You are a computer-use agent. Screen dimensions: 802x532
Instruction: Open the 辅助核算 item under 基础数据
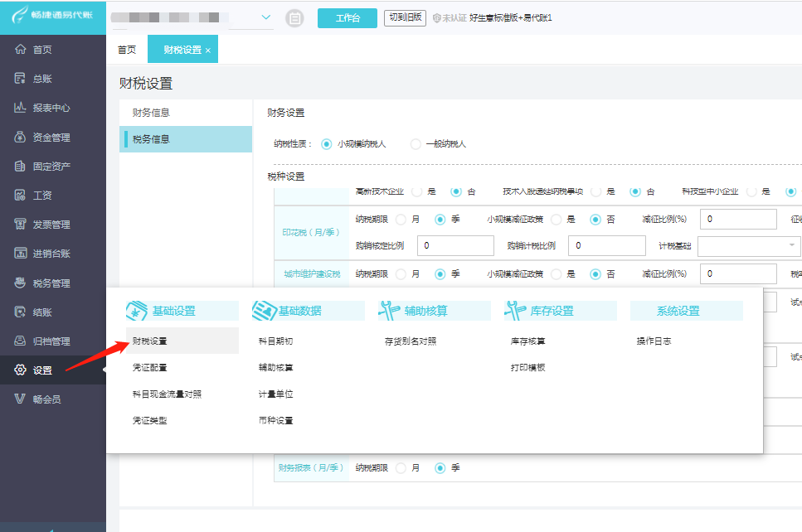coord(275,367)
